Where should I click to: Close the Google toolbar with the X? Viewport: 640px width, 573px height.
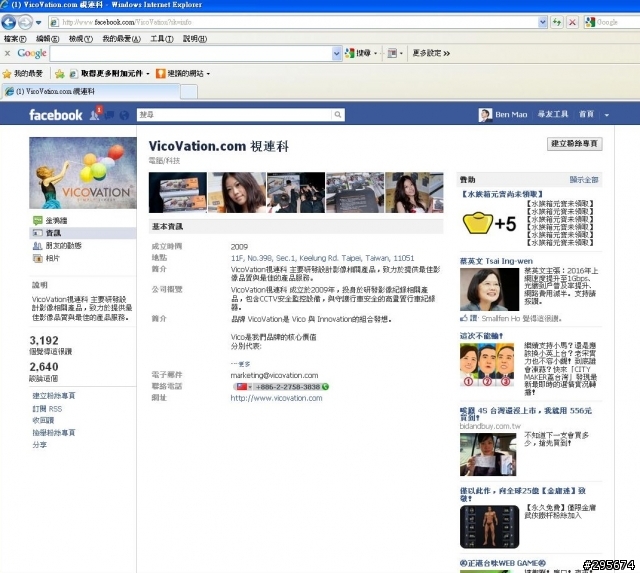(x=7, y=53)
